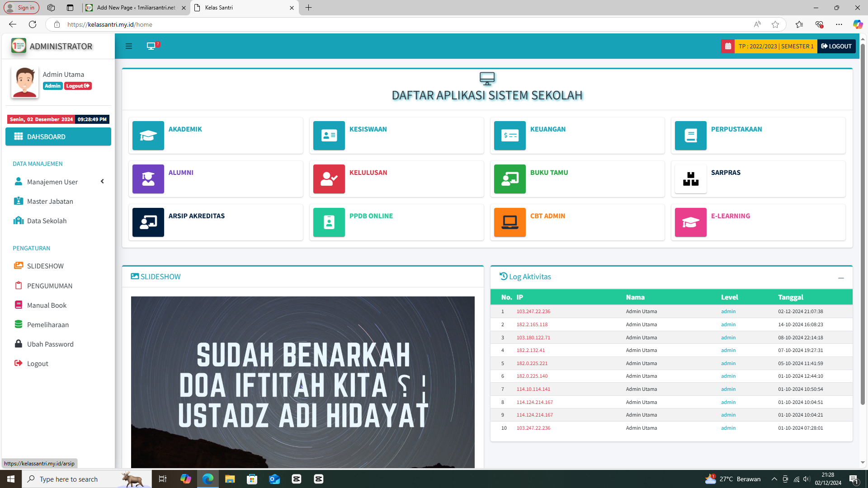Open the E-LEARNING graduation icon
The height and width of the screenshot is (488, 868).
[690, 222]
